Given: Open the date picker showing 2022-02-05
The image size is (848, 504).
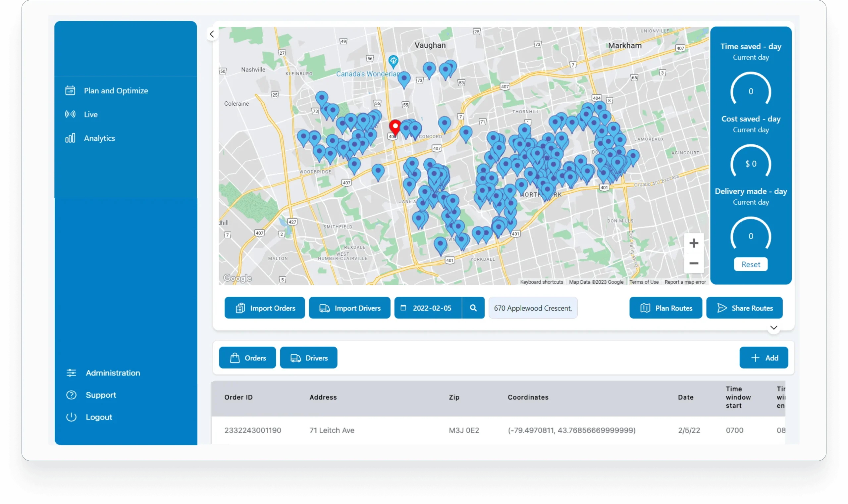Looking at the screenshot, I should pyautogui.click(x=428, y=308).
